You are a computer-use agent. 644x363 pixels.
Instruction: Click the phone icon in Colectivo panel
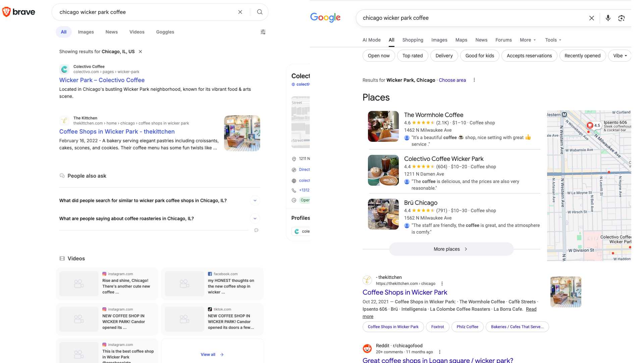pyautogui.click(x=294, y=190)
